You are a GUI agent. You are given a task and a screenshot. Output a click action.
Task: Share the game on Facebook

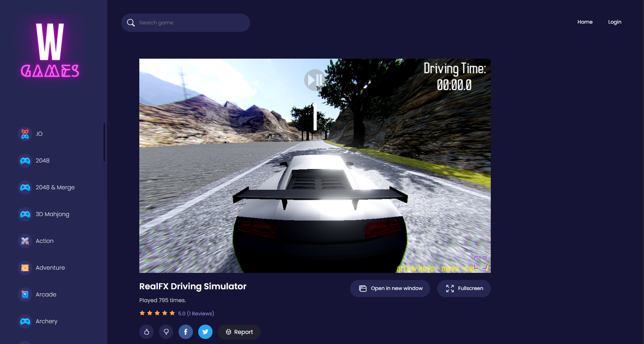click(186, 332)
